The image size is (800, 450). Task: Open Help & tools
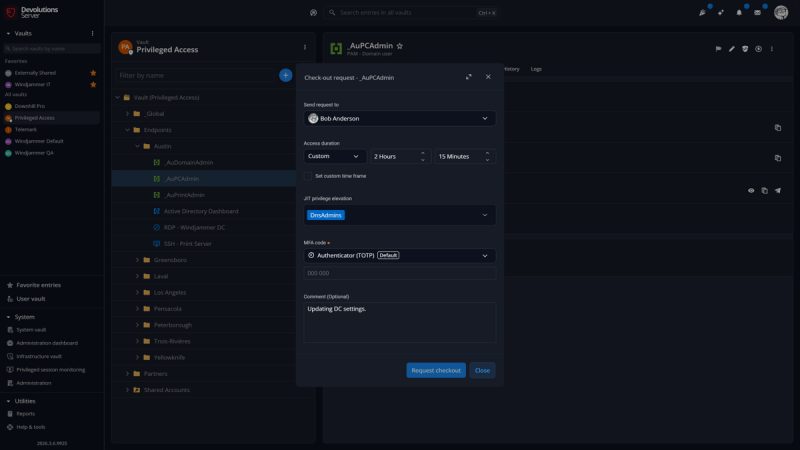pyautogui.click(x=31, y=427)
